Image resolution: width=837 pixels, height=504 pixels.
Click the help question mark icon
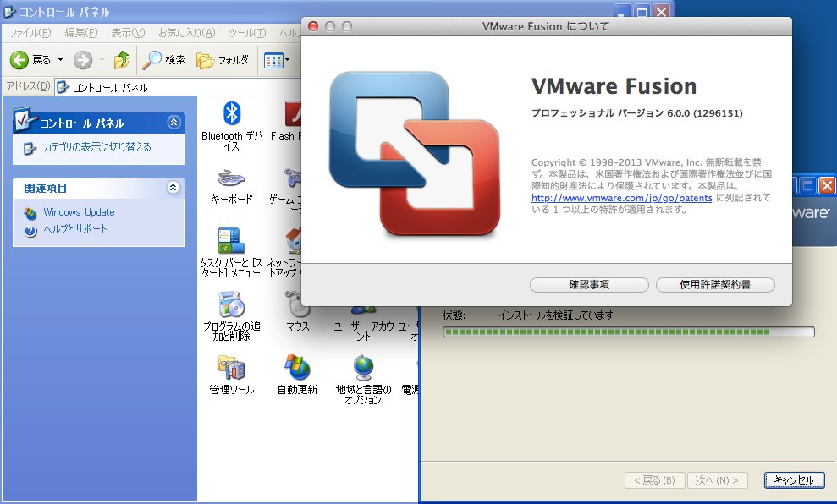tap(30, 230)
